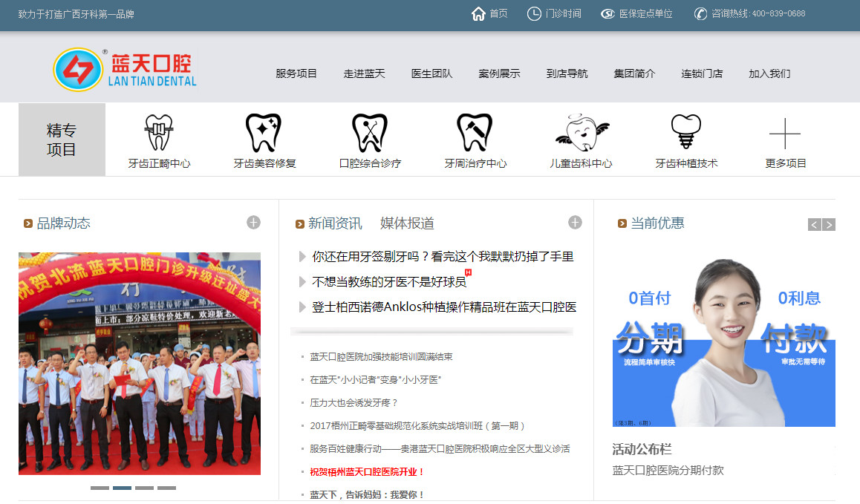The image size is (860, 504).
Task: Open the 牙齿种植技术 implant icon
Action: pyautogui.click(x=686, y=131)
